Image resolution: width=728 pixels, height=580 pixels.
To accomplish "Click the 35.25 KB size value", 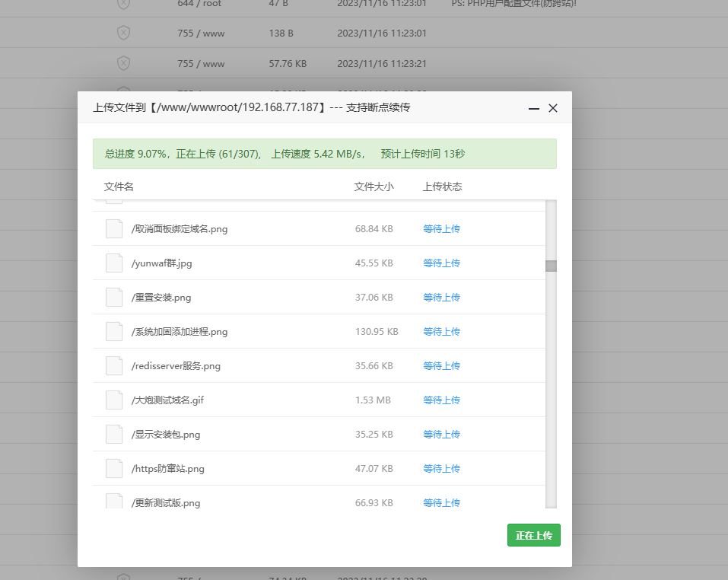I will [374, 434].
